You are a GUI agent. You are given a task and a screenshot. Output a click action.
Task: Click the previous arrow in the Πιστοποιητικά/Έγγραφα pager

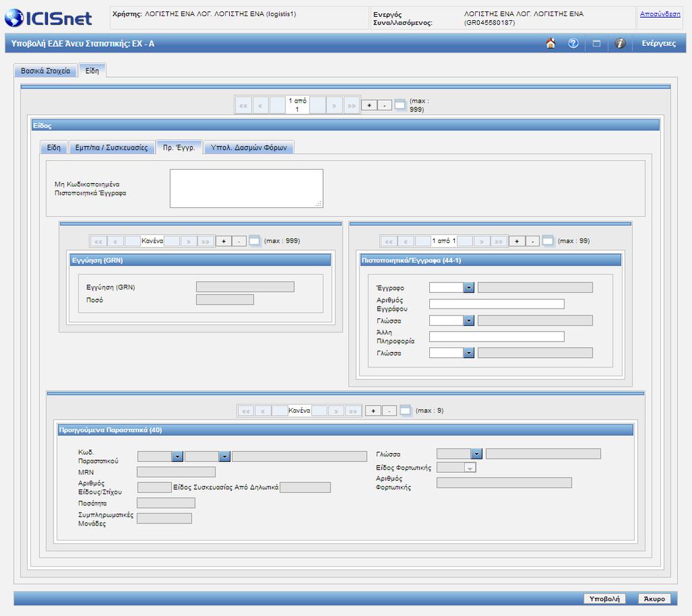coord(405,241)
